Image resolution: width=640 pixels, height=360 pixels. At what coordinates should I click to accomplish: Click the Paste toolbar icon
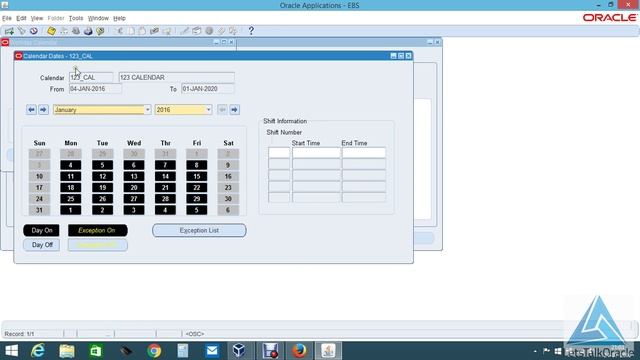(142, 31)
